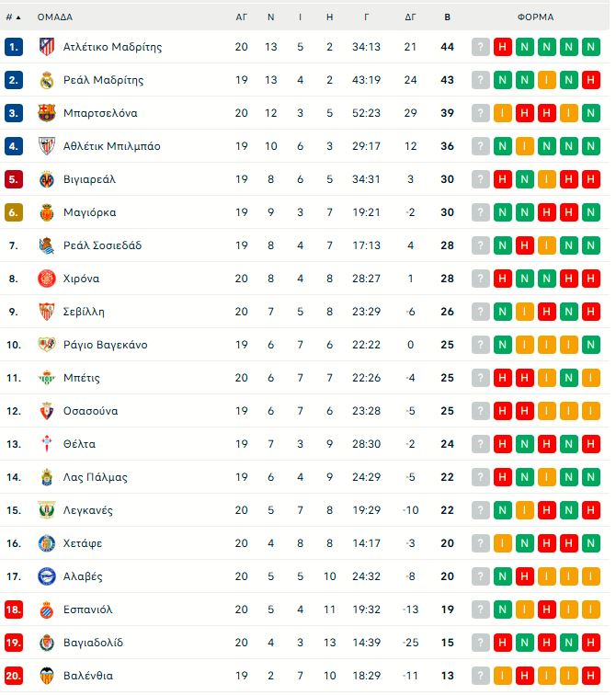Click the red rank 19 position badge
The width and height of the screenshot is (616, 695).
pos(14,643)
